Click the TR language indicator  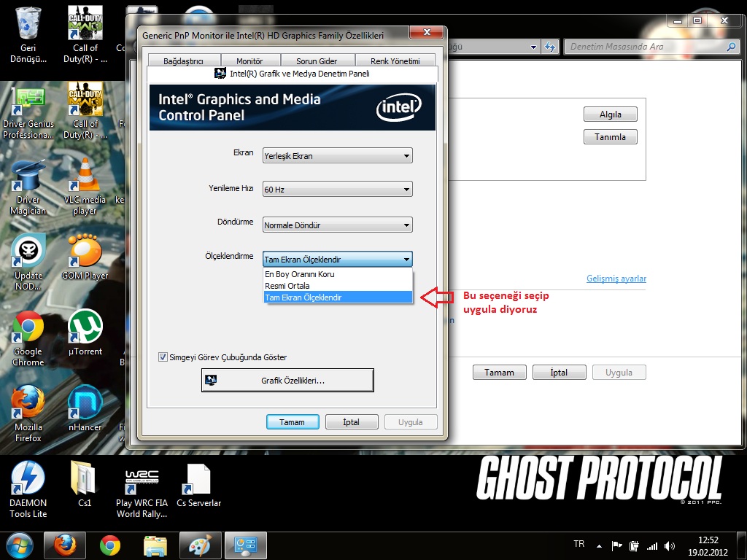(x=578, y=544)
